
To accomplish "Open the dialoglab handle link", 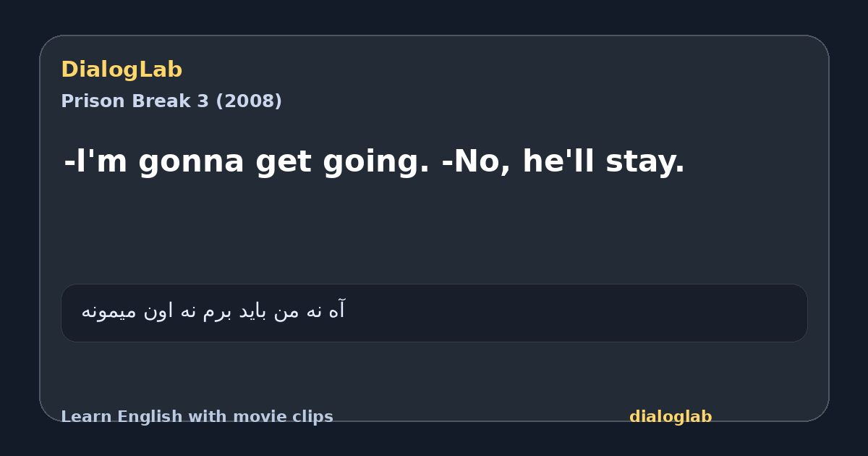I will pyautogui.click(x=671, y=417).
